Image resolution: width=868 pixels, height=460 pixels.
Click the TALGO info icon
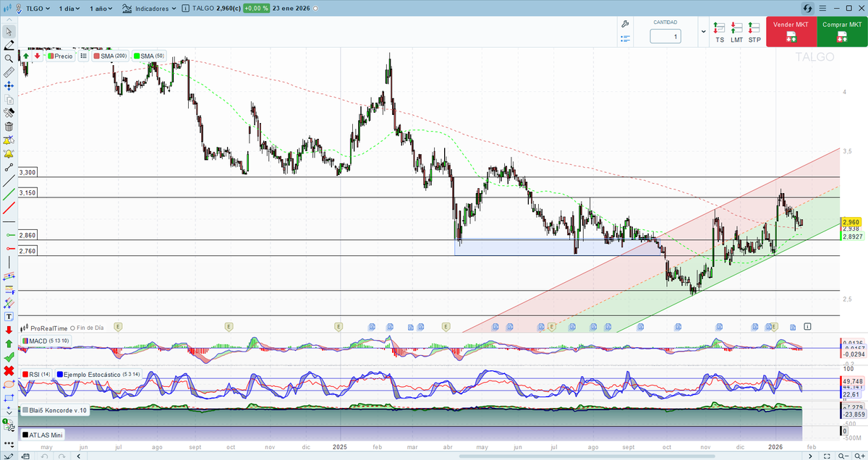click(186, 9)
